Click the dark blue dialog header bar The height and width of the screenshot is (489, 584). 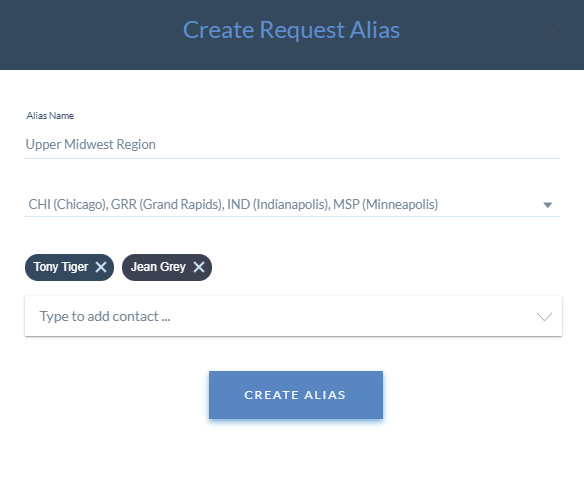pos(292,35)
